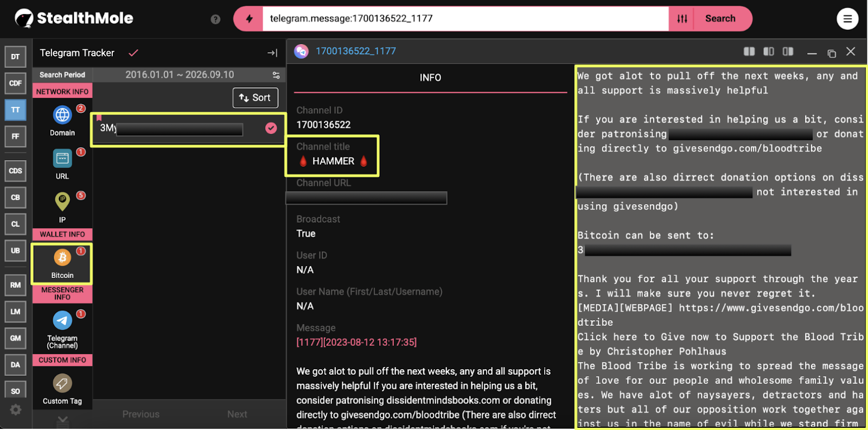Image resolution: width=868 pixels, height=430 pixels.
Task: Click the Search button
Action: pyautogui.click(x=720, y=18)
